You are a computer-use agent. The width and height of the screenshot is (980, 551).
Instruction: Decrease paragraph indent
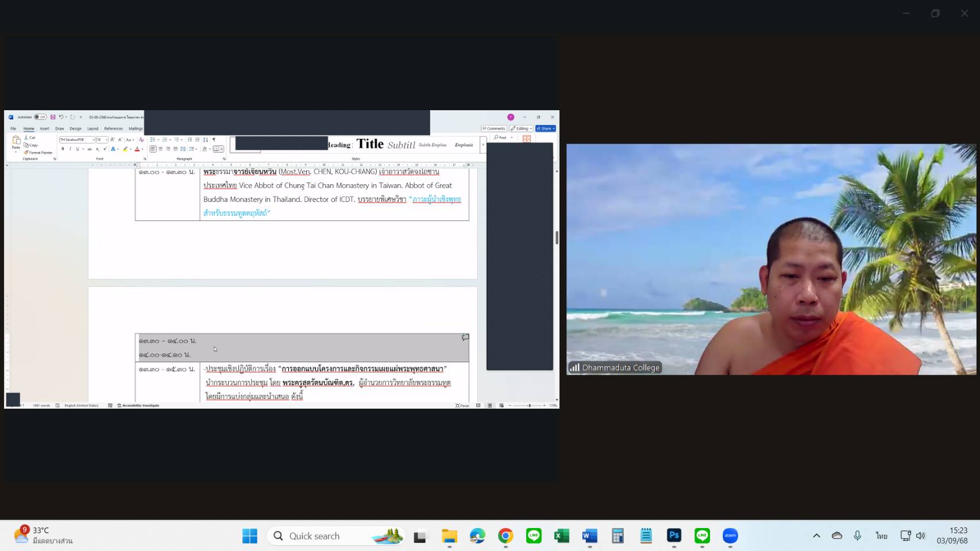[x=190, y=139]
